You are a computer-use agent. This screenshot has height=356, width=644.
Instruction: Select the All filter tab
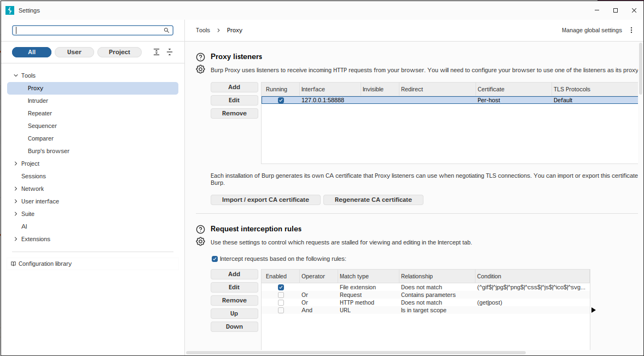[32, 52]
